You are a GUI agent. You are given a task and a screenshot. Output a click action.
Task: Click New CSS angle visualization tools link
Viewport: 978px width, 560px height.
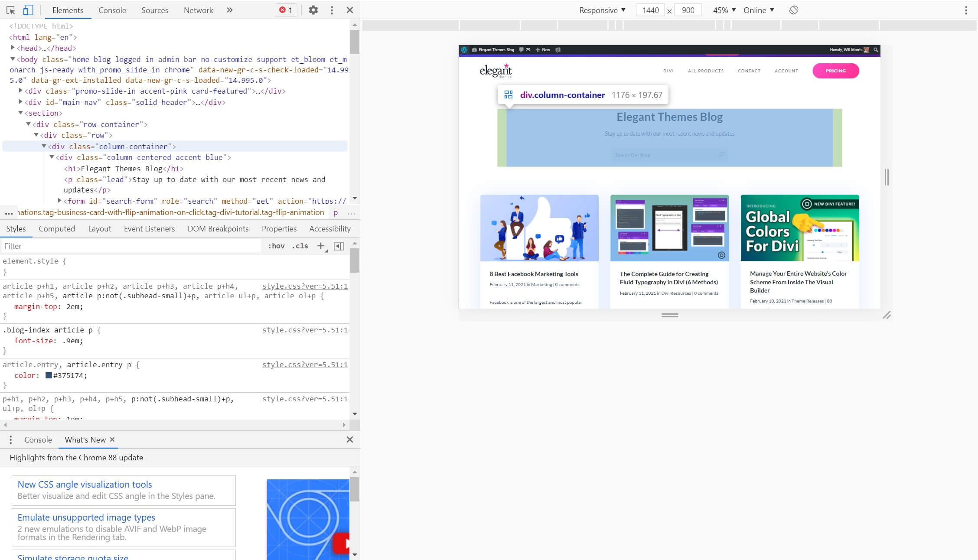(x=84, y=485)
